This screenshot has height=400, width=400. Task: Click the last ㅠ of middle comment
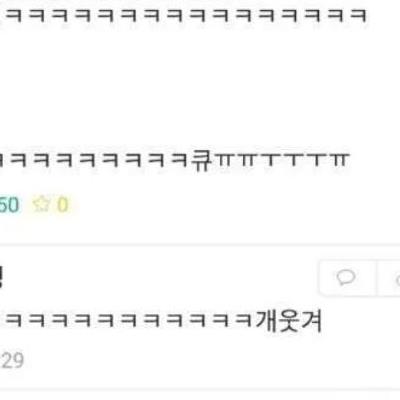[x=341, y=161]
